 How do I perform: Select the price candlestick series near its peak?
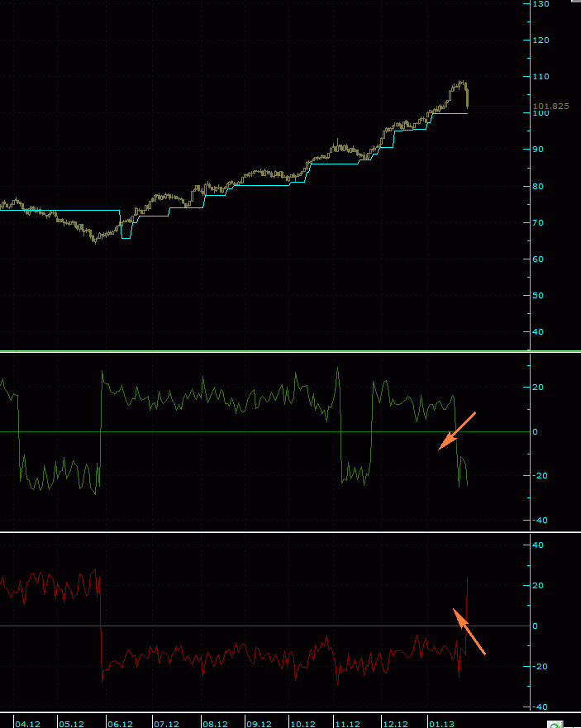pos(460,84)
